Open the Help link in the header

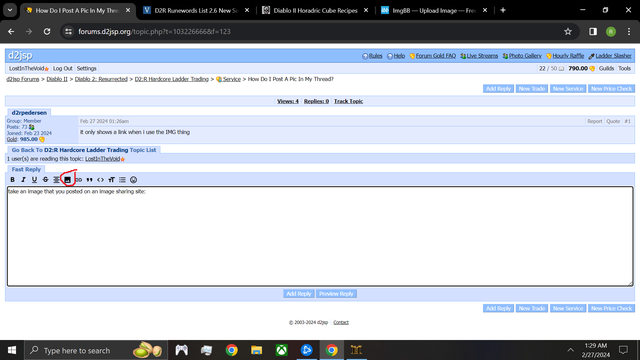[x=399, y=56]
